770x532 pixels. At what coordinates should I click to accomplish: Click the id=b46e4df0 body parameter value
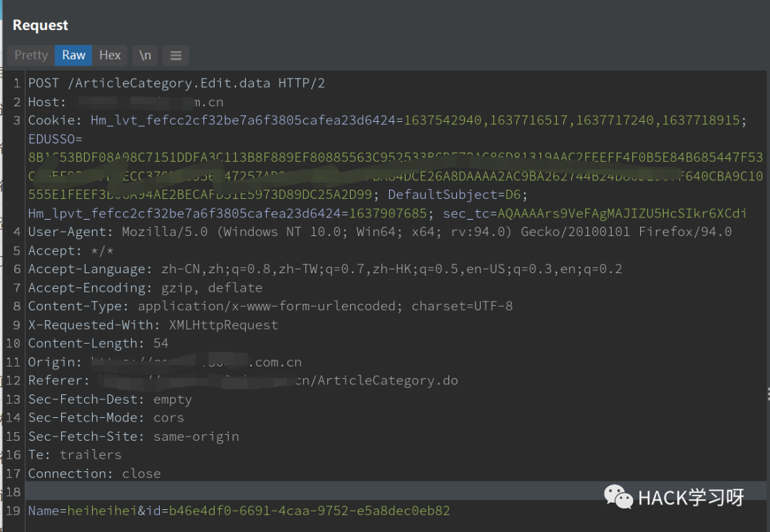click(309, 511)
